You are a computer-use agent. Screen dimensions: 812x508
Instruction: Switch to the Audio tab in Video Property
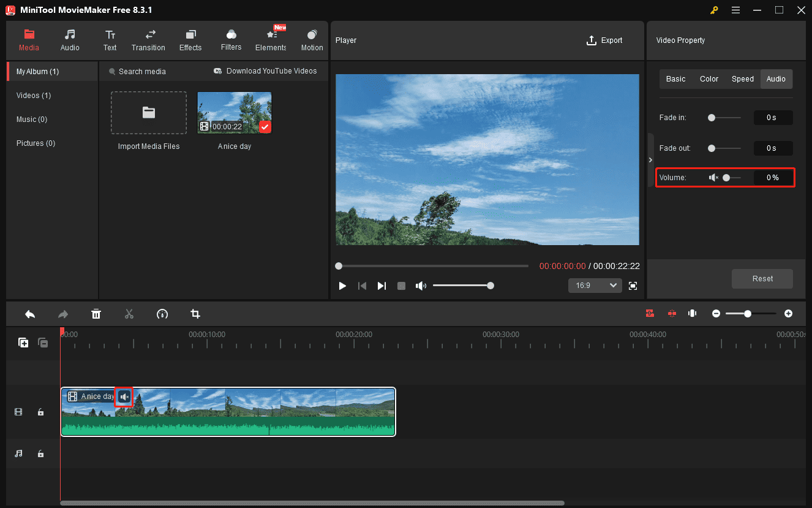click(776, 78)
